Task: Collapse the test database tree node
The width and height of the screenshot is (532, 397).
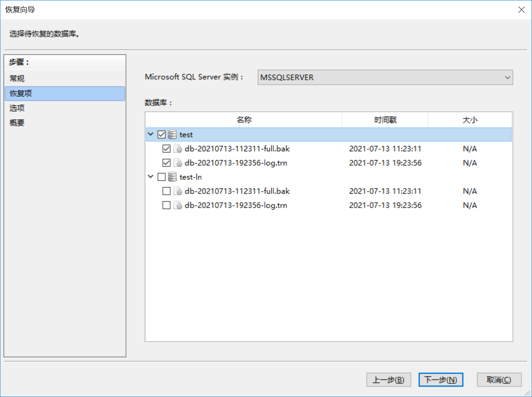Action: (151, 134)
